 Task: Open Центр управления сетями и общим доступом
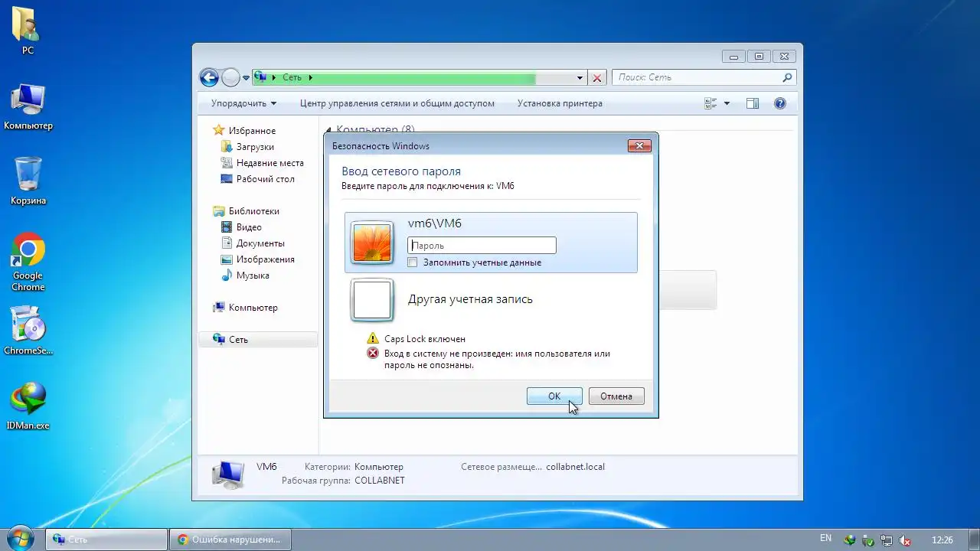click(x=397, y=103)
